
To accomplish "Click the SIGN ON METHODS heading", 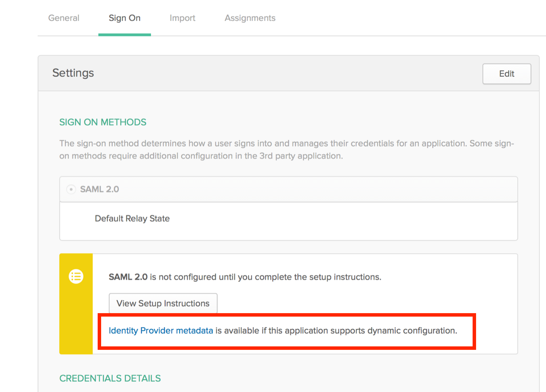I will (103, 122).
